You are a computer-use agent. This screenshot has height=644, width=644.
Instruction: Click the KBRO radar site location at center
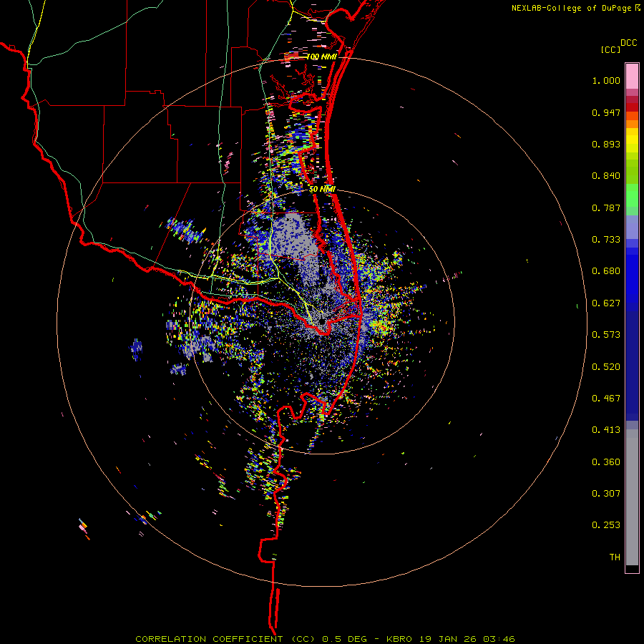click(x=322, y=321)
